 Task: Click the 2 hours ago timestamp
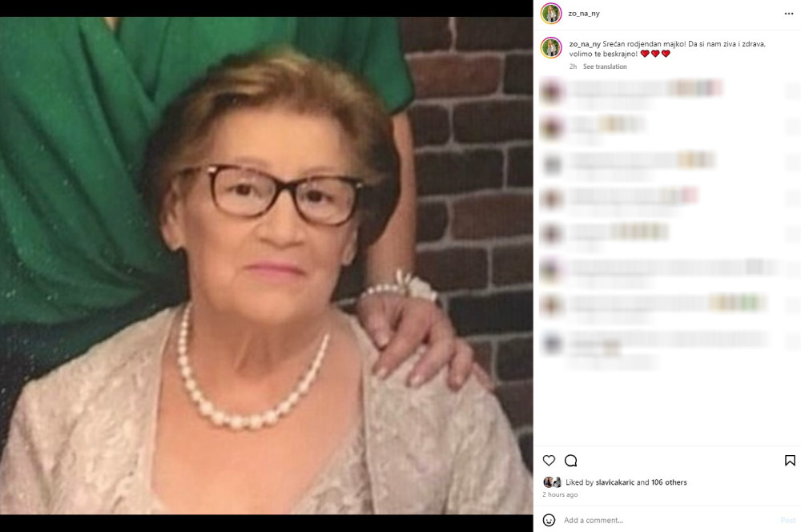560,494
